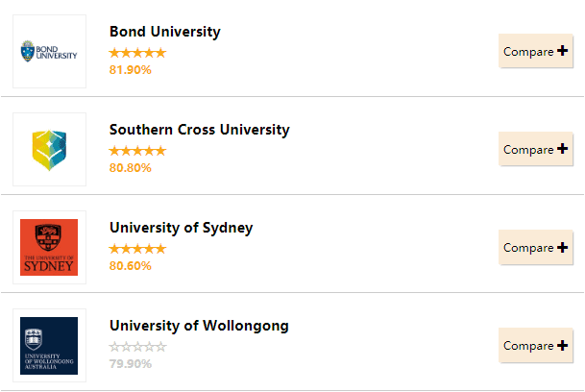Open the University of Wollongong heading link

click(x=199, y=326)
